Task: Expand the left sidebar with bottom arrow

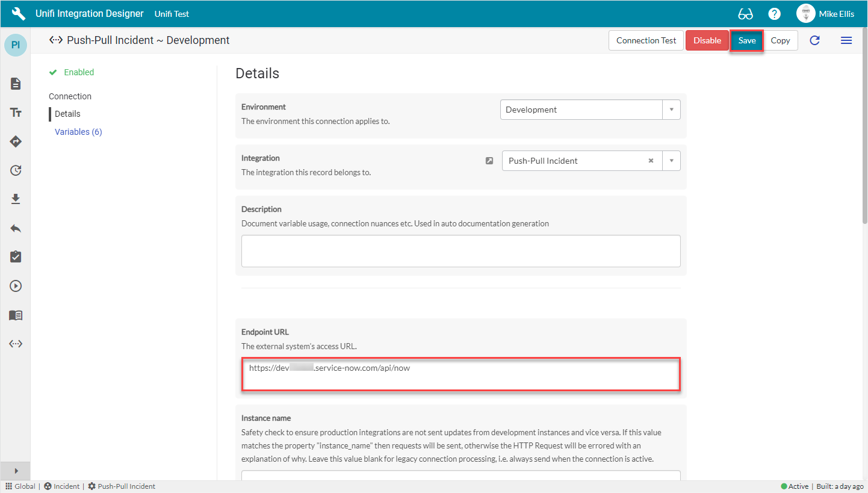Action: [16, 471]
